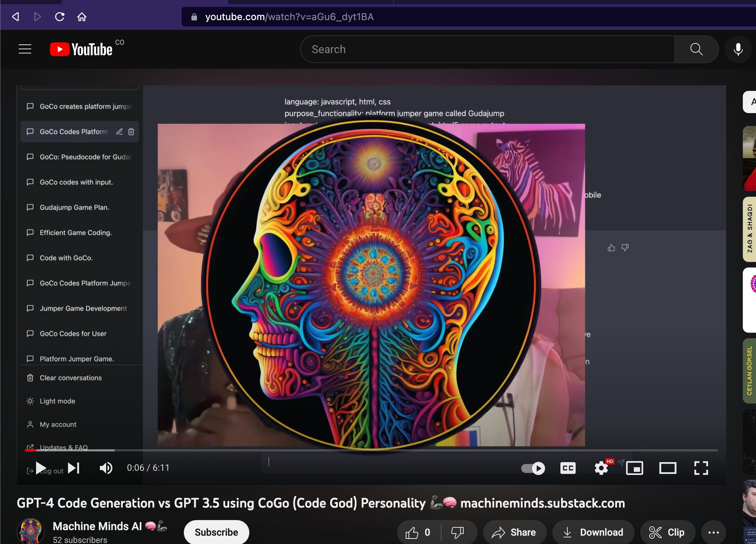Seek on the video progress bar

[x=371, y=450]
